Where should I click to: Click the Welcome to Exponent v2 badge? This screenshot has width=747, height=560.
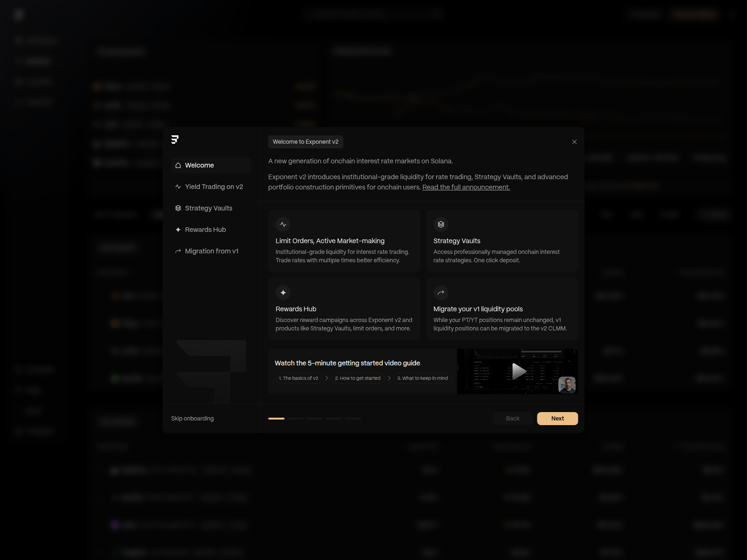(x=306, y=142)
